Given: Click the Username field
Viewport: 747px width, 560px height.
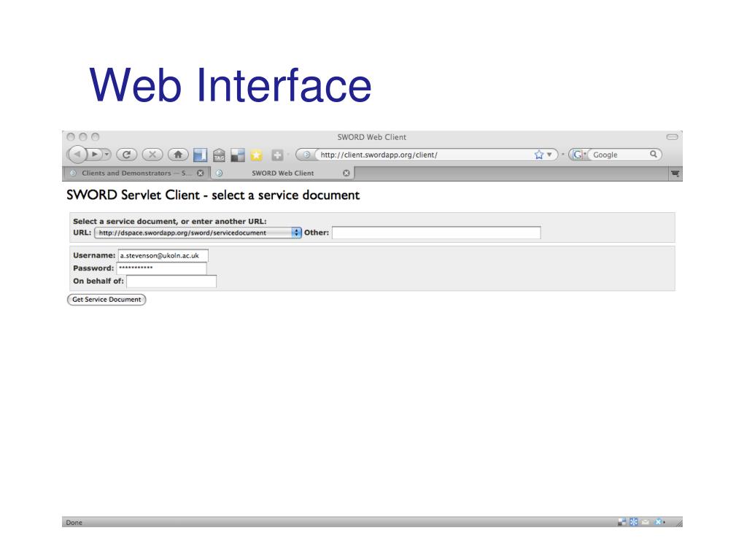Looking at the screenshot, I should coord(163,256).
